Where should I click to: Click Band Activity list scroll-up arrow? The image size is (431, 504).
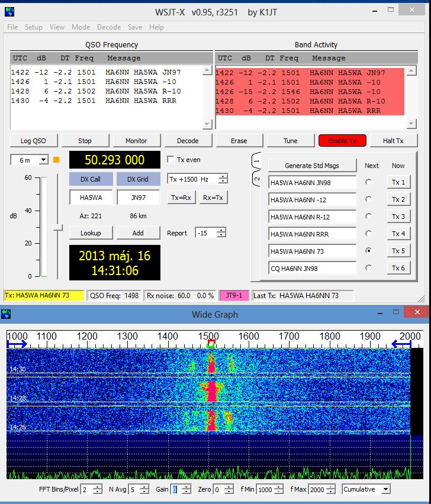(x=411, y=71)
